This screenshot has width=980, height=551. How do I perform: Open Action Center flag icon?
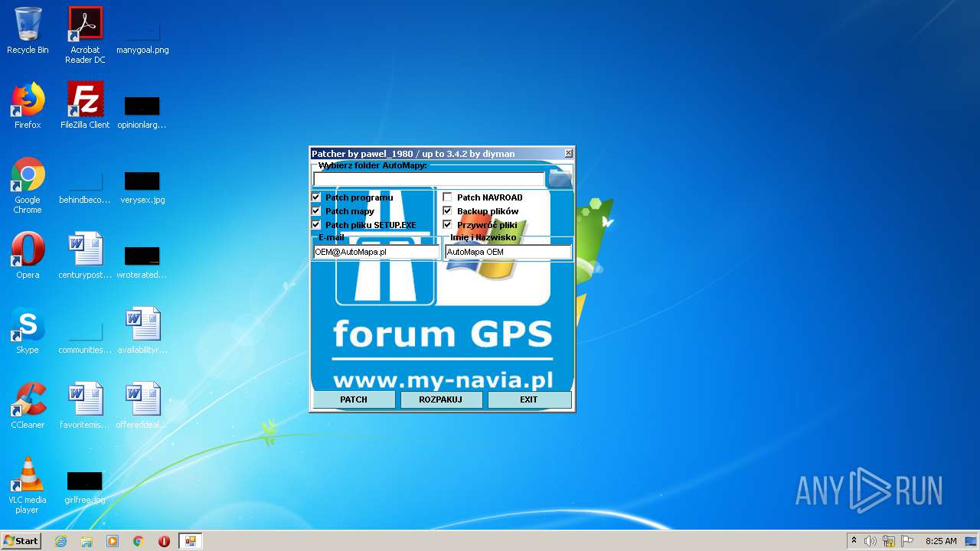pos(906,541)
